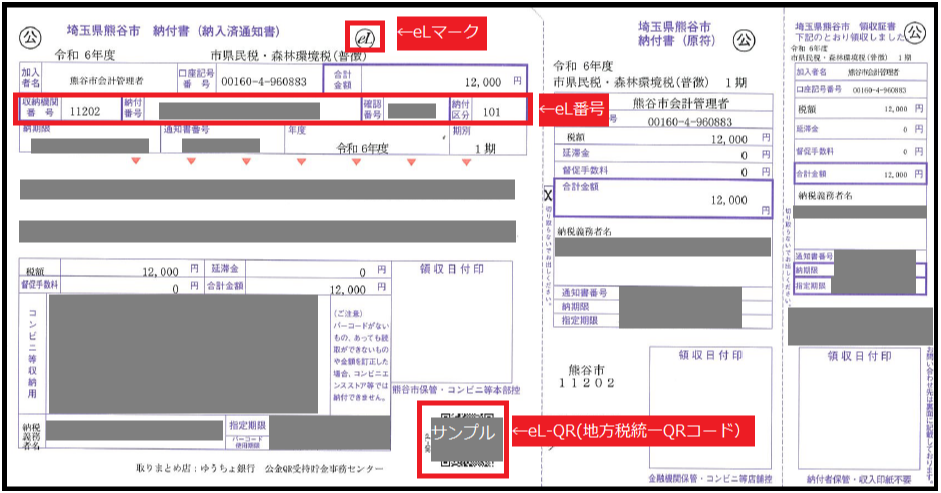Click the 督促手数料 row on the 領収証書 slip
The width and height of the screenshot is (941, 493).
click(x=860, y=151)
